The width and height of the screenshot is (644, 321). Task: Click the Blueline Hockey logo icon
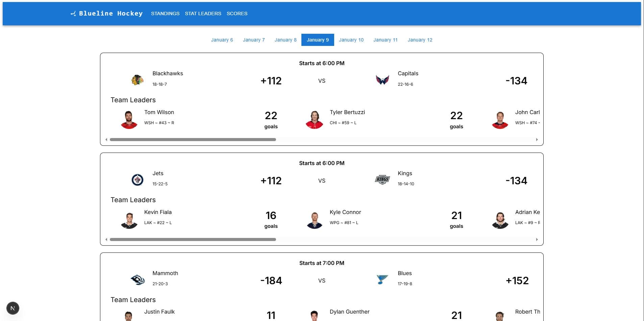(x=73, y=14)
